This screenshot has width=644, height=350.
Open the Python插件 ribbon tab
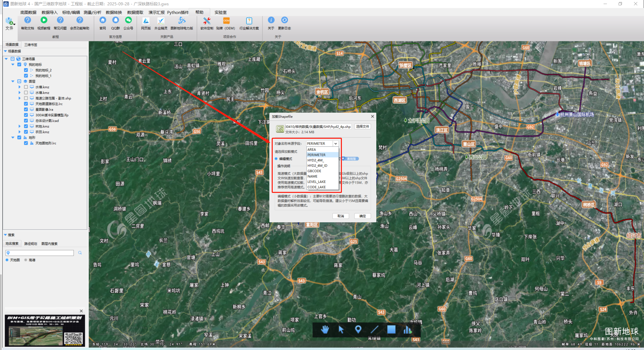pyautogui.click(x=178, y=12)
